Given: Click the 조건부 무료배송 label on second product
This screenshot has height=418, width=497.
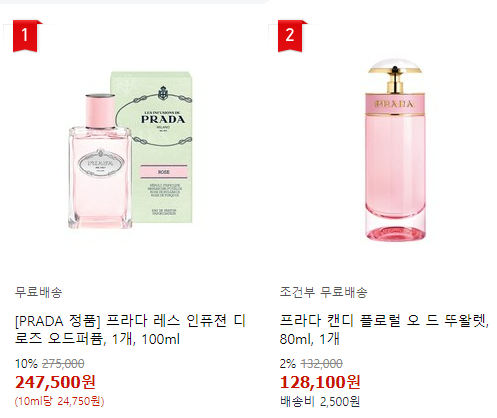Looking at the screenshot, I should (323, 292).
